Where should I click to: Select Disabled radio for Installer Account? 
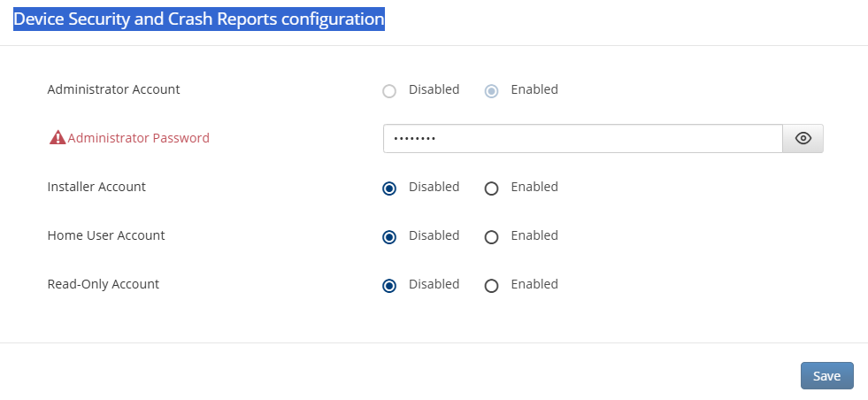[389, 188]
